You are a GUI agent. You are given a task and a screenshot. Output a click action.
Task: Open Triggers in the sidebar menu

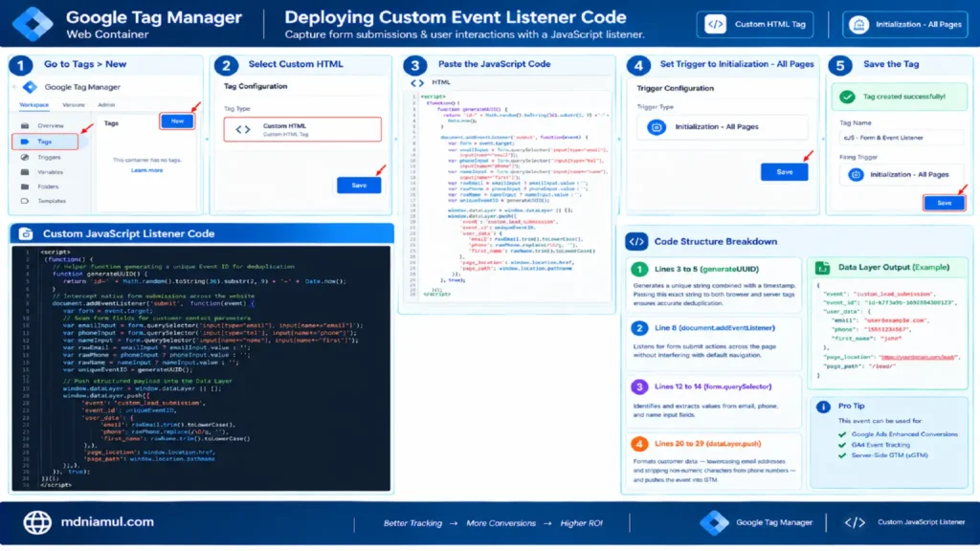click(x=49, y=158)
